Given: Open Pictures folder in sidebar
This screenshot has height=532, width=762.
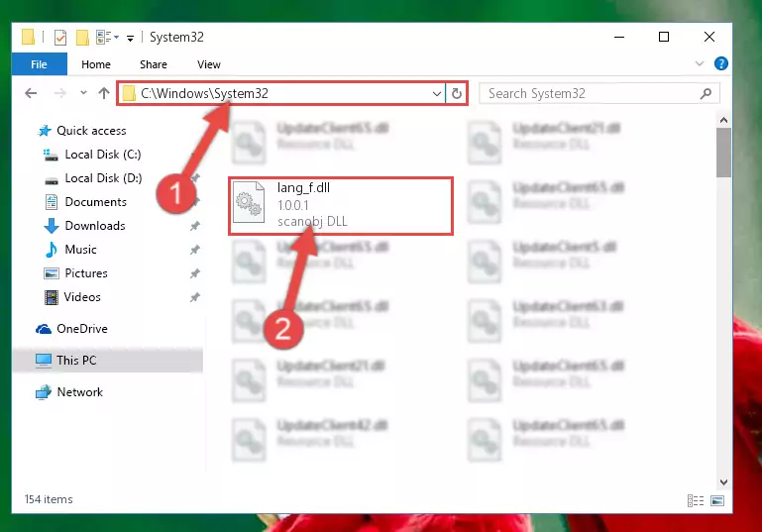Looking at the screenshot, I should pyautogui.click(x=85, y=273).
